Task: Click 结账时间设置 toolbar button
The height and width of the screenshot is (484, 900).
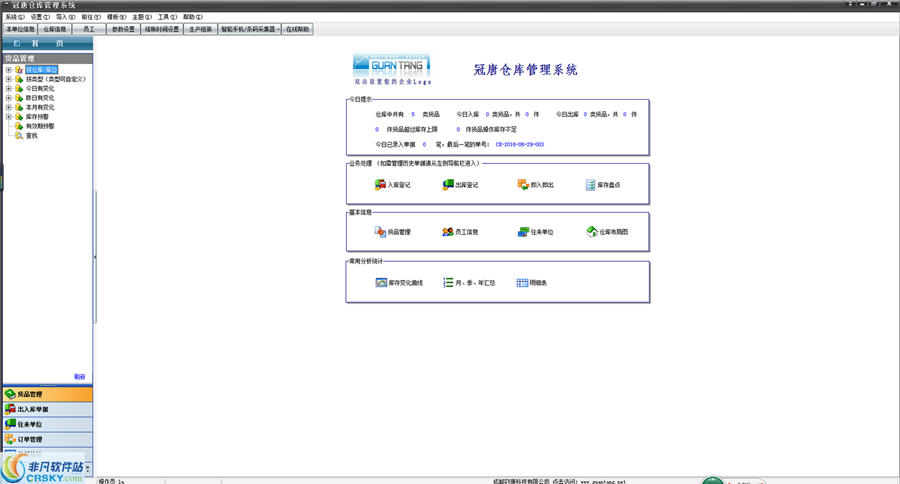Action: click(x=162, y=29)
